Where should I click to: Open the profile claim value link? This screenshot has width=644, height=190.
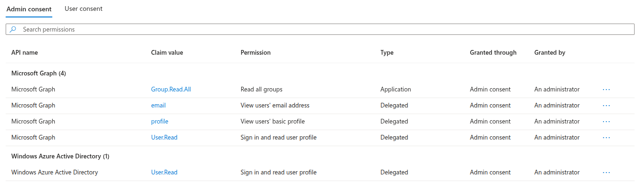(x=160, y=122)
